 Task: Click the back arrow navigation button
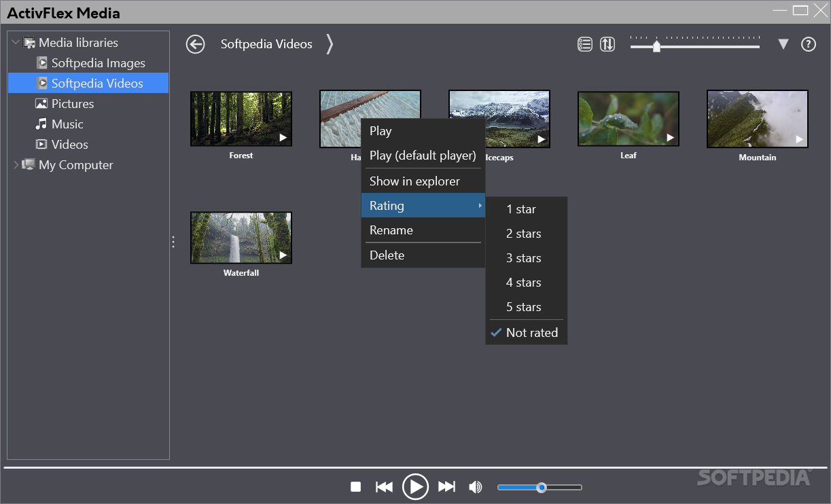click(x=196, y=44)
